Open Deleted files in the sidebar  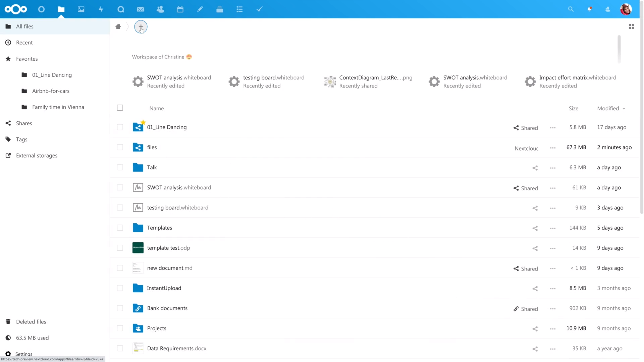coord(31,322)
